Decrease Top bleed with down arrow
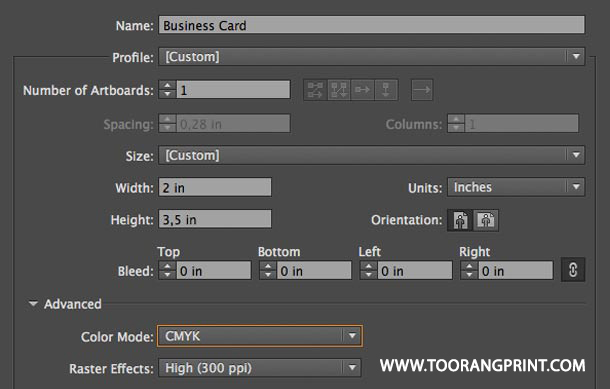 pyautogui.click(x=167, y=275)
